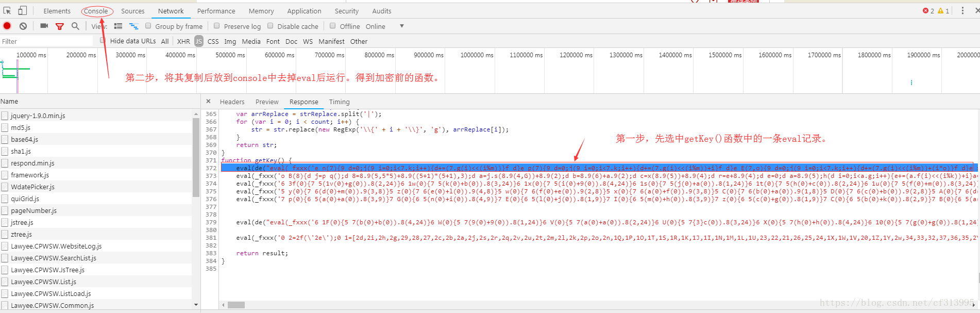980x313 pixels.
Task: Select the Network tab
Action: tap(171, 11)
